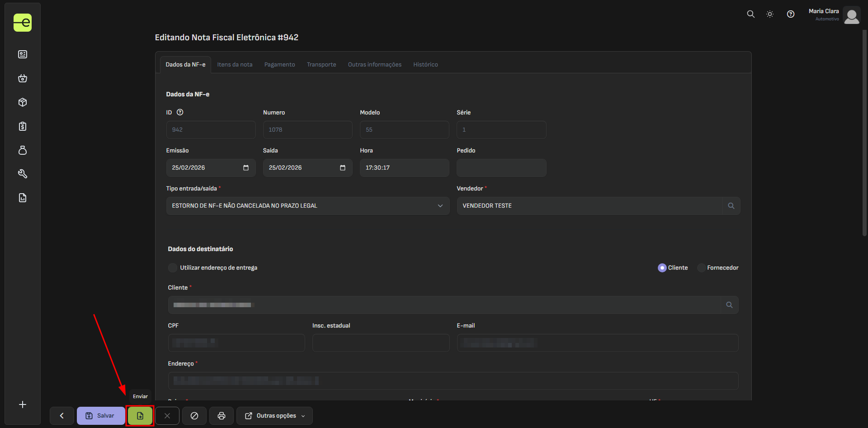Open the wrench tools sidebar icon
The width and height of the screenshot is (868, 428).
tap(23, 174)
